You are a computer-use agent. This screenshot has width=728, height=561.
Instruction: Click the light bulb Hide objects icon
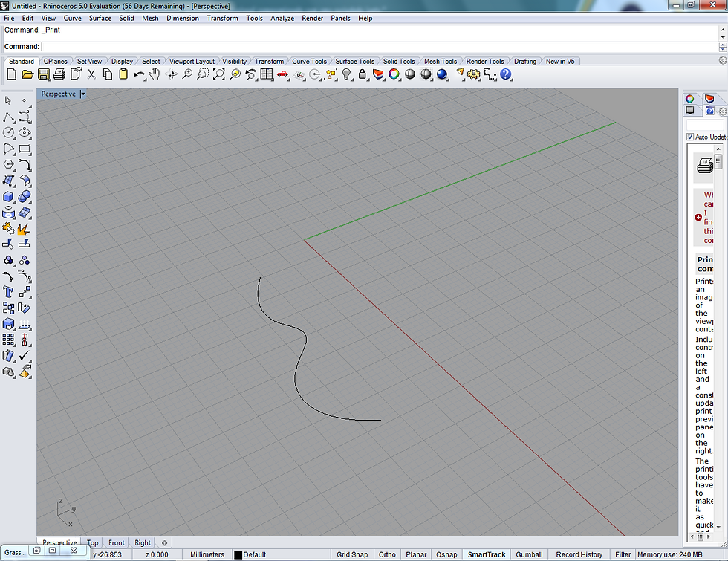pos(346,74)
